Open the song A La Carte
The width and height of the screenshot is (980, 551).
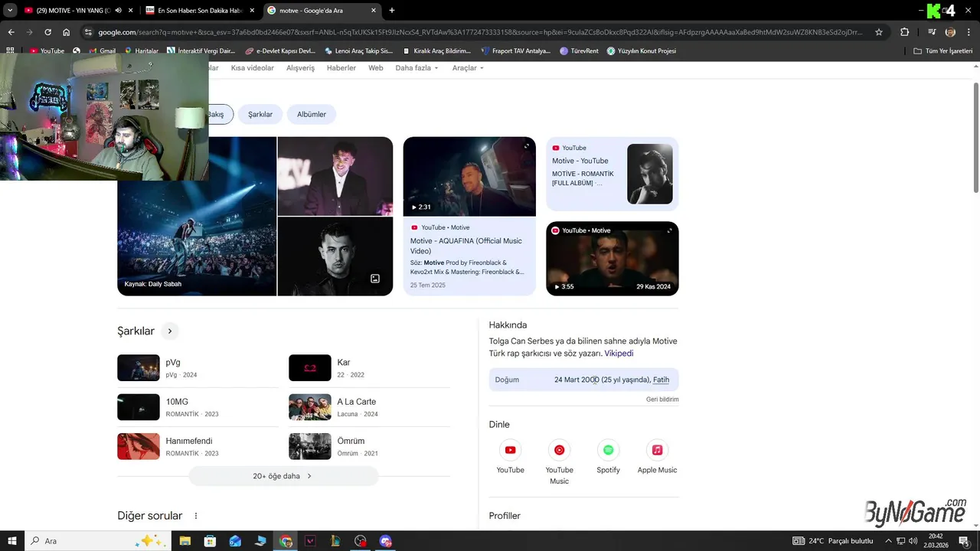tap(369, 407)
